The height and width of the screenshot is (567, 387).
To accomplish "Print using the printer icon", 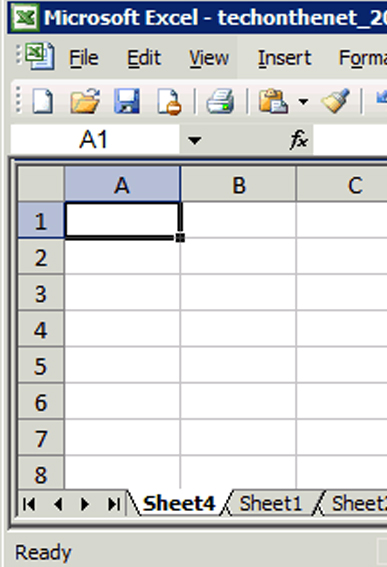I will [220, 101].
